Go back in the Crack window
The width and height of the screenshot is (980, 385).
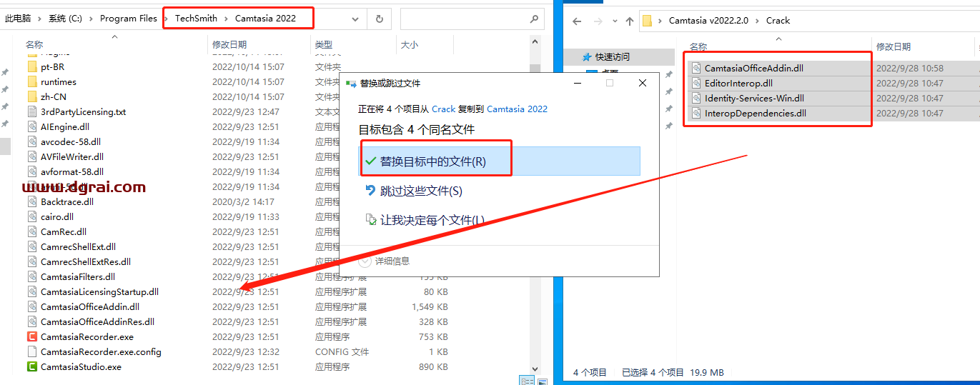tap(578, 21)
